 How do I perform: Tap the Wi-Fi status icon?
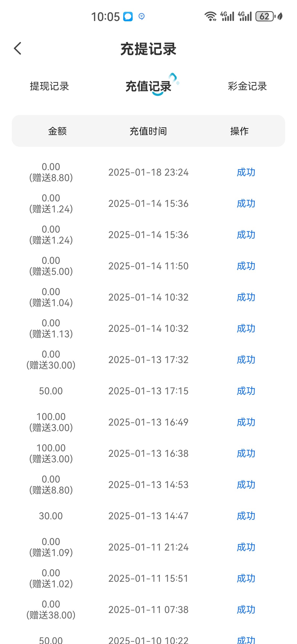(210, 16)
